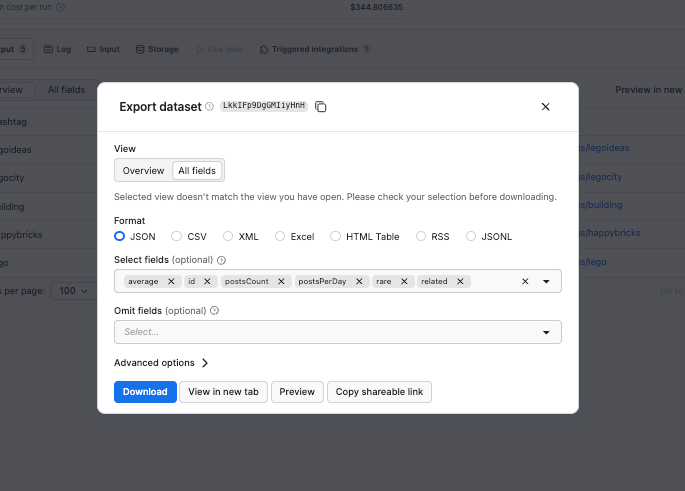Viewport: 685px width, 491px height.
Task: Open the Omit fields help icon
Action: 214,311
